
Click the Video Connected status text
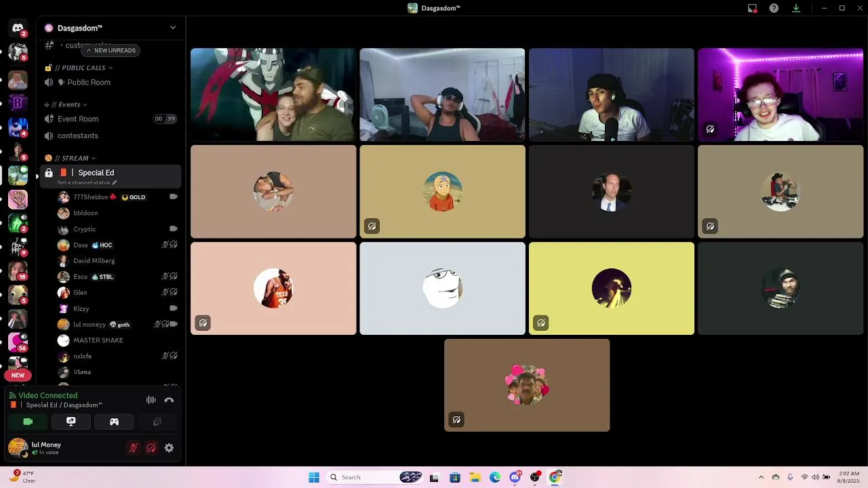(x=47, y=395)
